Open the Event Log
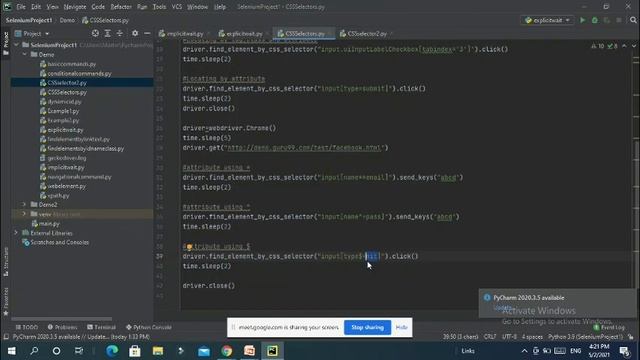640x360 pixels. 609,327
